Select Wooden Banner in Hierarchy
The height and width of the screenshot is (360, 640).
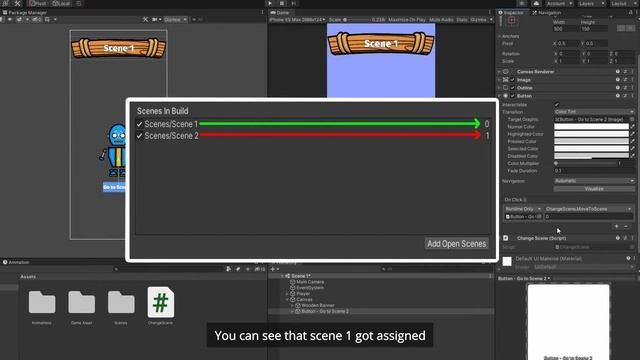tap(318, 305)
